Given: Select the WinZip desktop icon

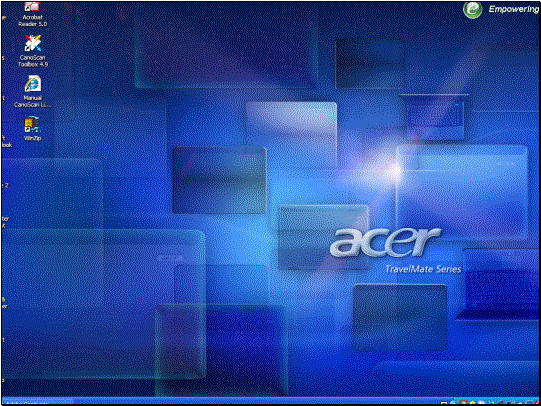Looking at the screenshot, I should click(x=32, y=125).
